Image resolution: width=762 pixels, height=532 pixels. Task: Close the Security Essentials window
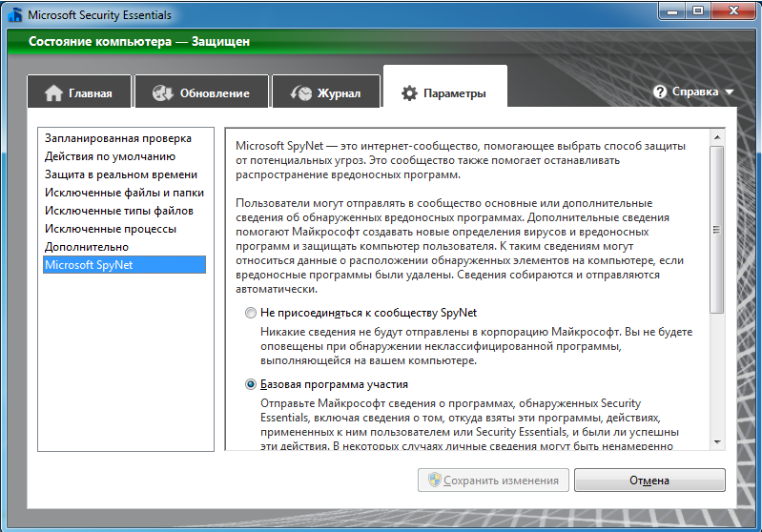click(733, 11)
